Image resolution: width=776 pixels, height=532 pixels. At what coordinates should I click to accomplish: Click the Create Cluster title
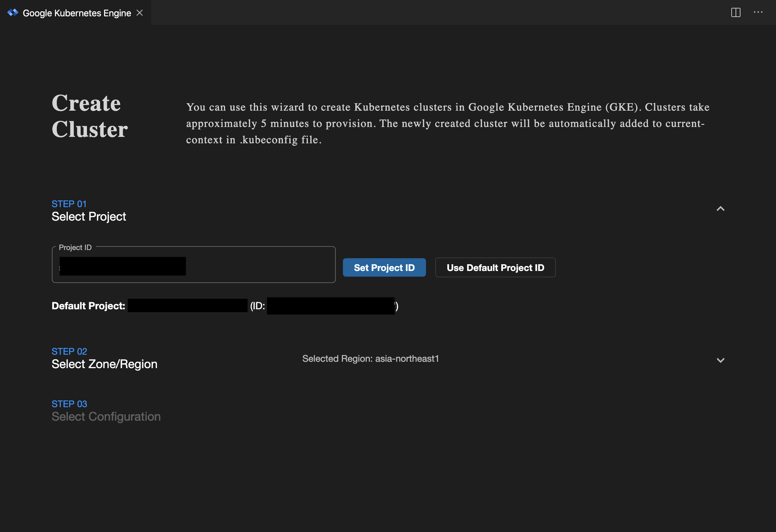90,116
